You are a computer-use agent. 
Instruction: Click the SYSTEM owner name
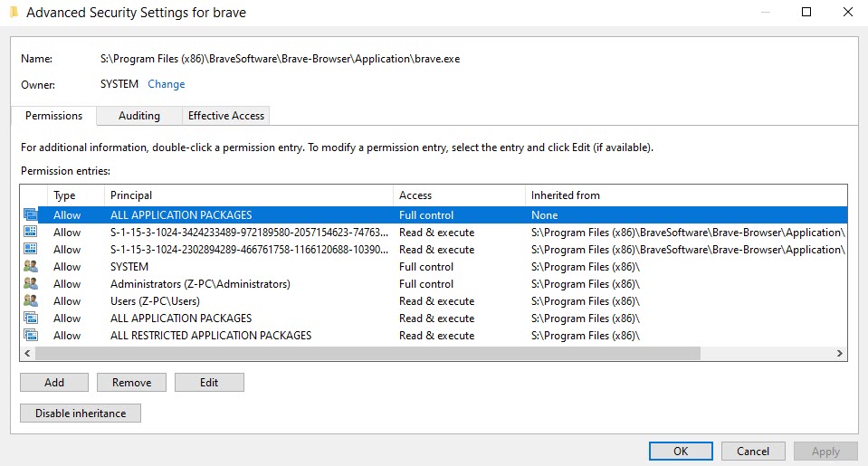[119, 84]
